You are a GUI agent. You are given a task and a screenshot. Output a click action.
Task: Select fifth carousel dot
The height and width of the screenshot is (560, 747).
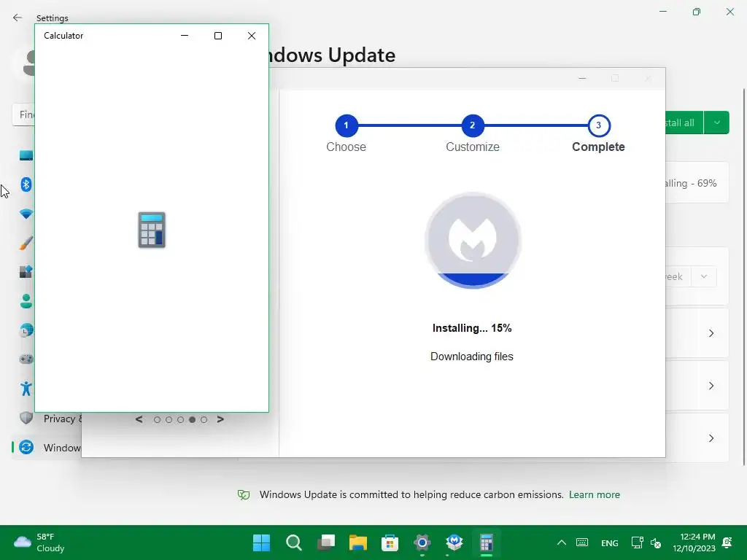pyautogui.click(x=204, y=419)
